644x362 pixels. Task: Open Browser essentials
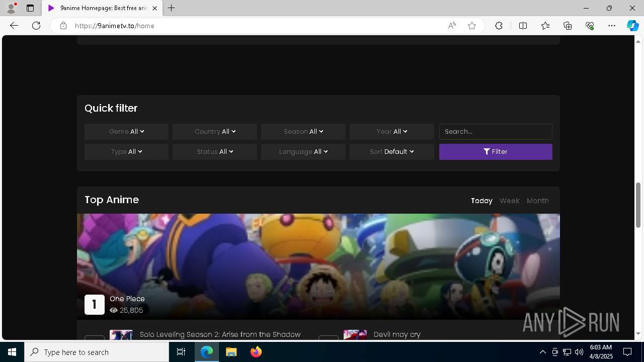point(590,26)
